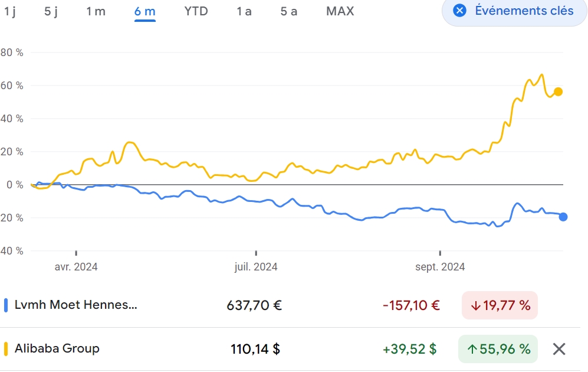Display the 5 a chart range
588x372 pixels.
click(289, 11)
